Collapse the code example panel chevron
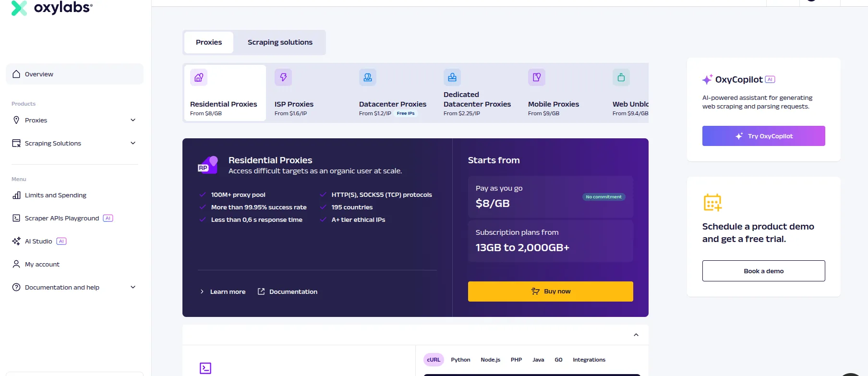This screenshot has width=868, height=376. [x=636, y=335]
